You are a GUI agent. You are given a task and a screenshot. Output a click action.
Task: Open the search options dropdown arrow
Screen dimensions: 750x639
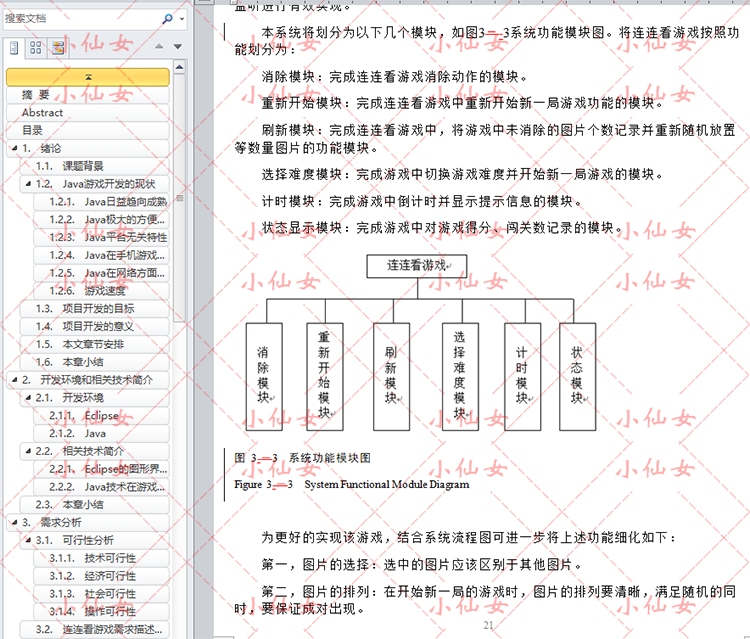(182, 19)
